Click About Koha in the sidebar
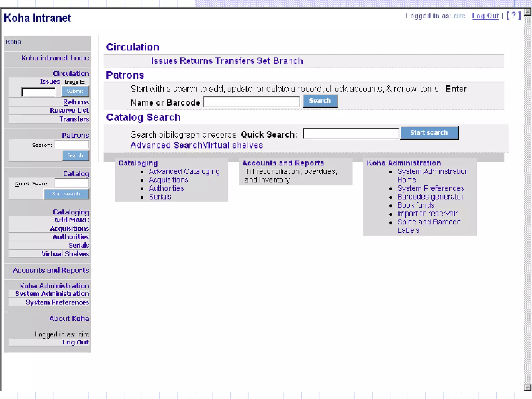Viewport: 532px width, 399px height. click(69, 319)
